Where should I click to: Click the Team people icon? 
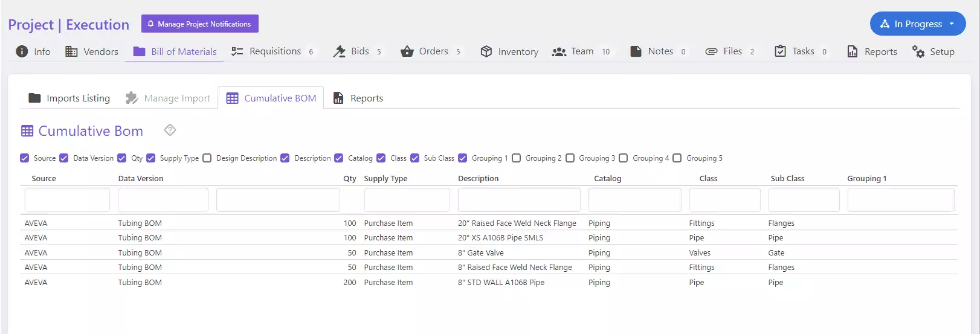click(559, 52)
